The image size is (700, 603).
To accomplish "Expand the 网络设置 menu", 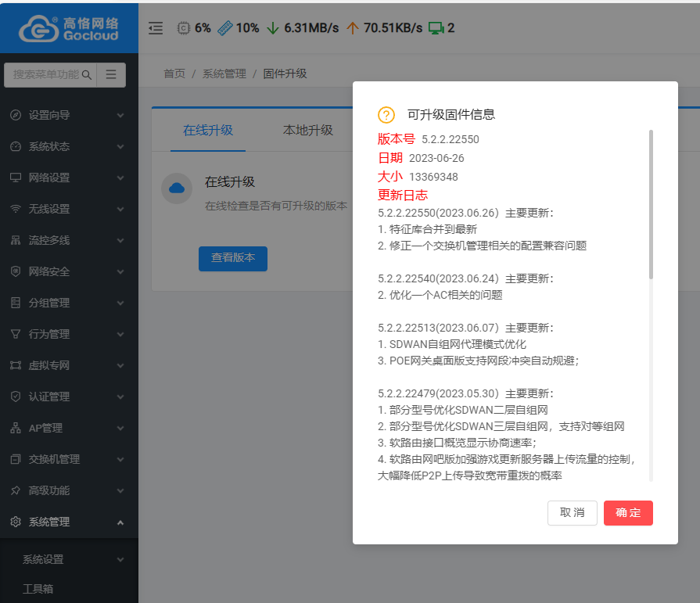I will pos(69,178).
